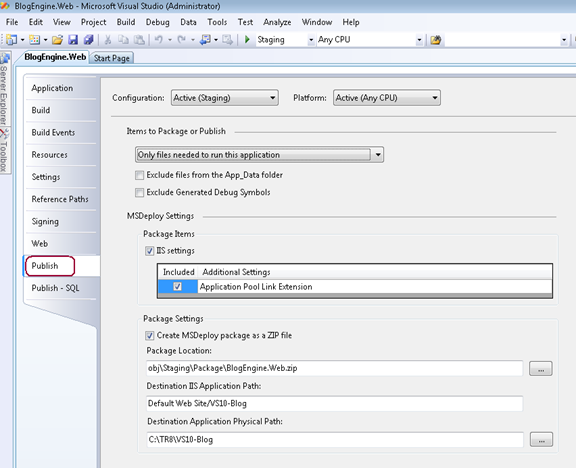576x468 pixels.
Task: Click the Navigate Backward toolbar icon
Action: (205, 40)
